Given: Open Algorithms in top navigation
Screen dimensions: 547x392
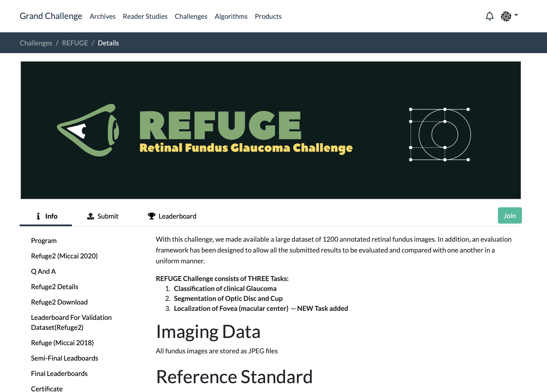Looking at the screenshot, I should (x=231, y=17).
